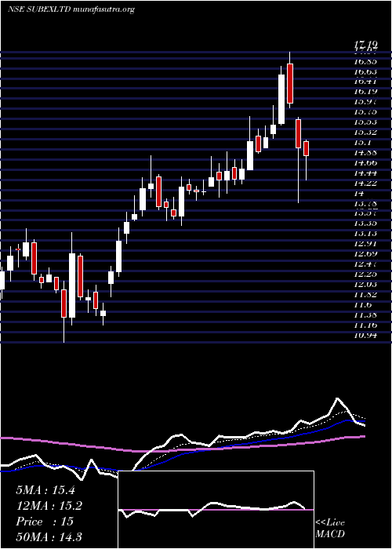Viewport: 392px width, 549px height.
Task: Click the 12.91 price axis label
Action: (x=365, y=245)
